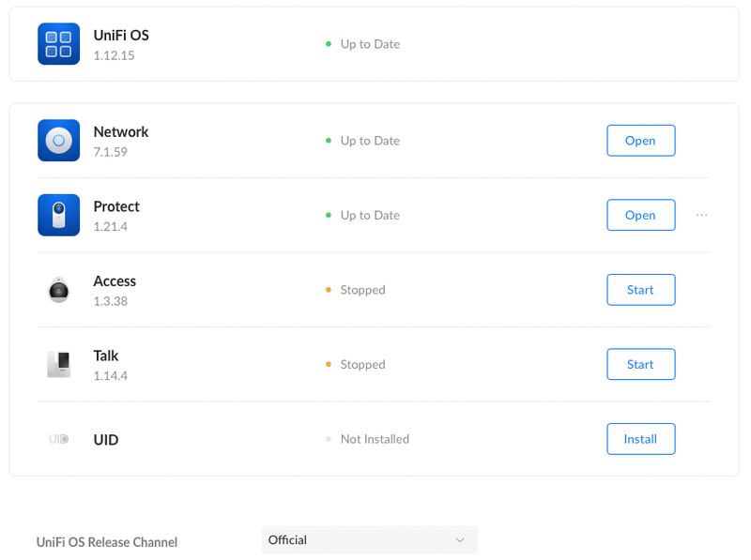
Task: Click the chevron on the Official dropdown
Action: click(x=460, y=540)
